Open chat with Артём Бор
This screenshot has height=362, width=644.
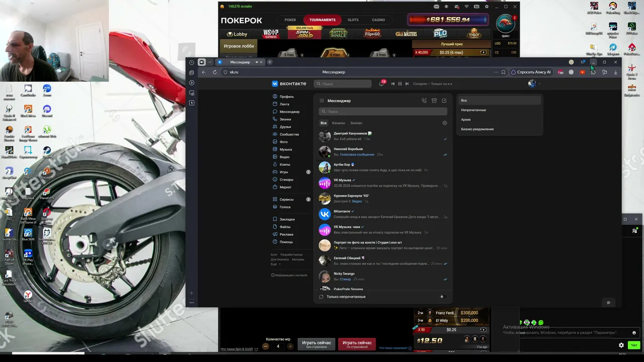[383, 167]
